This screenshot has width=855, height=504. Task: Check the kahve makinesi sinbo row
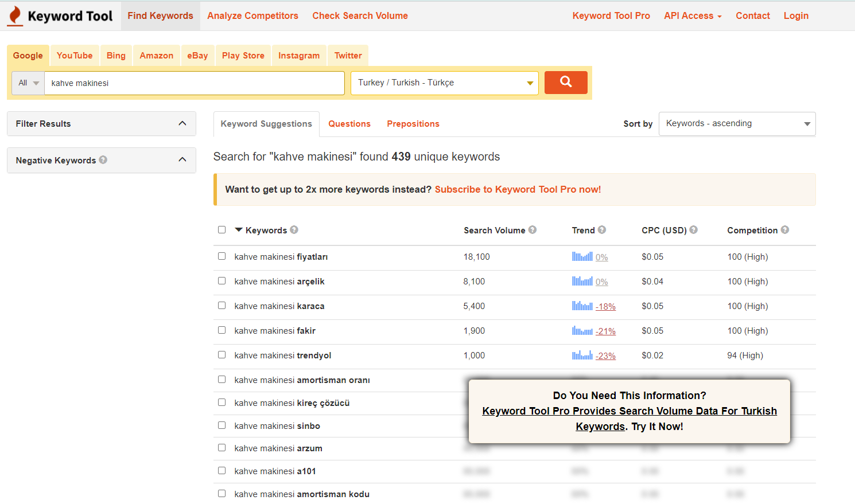click(x=221, y=425)
